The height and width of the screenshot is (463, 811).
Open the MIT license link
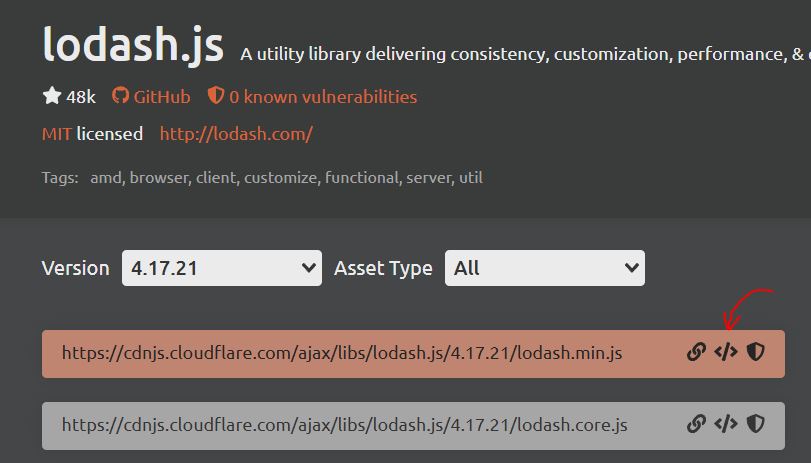[x=56, y=134]
